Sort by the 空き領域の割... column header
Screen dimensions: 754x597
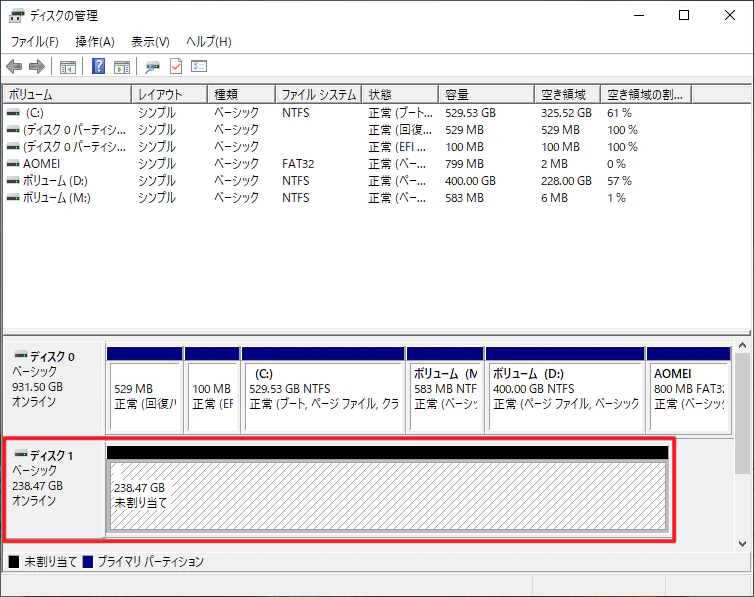646,94
